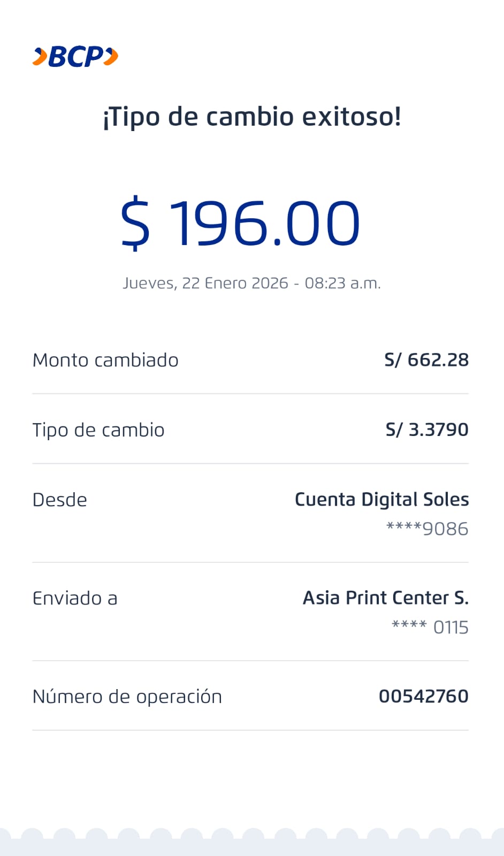Select the operation number 00542760
504x856 pixels.
point(423,696)
